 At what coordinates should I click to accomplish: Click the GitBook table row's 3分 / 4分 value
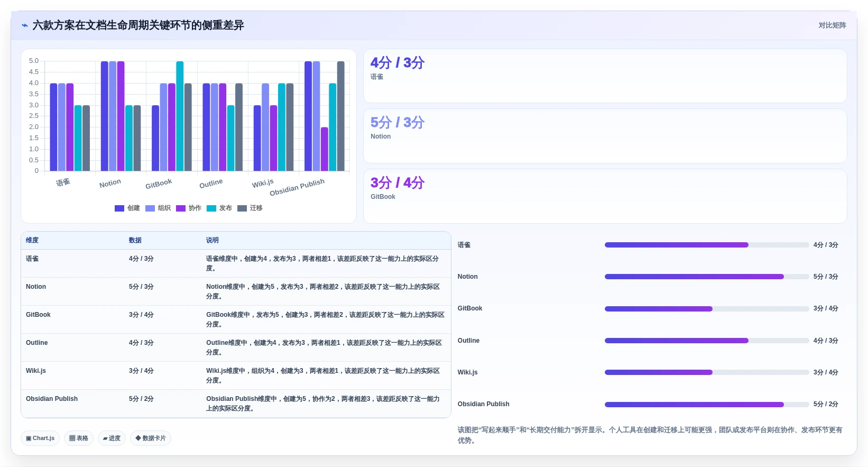point(141,315)
